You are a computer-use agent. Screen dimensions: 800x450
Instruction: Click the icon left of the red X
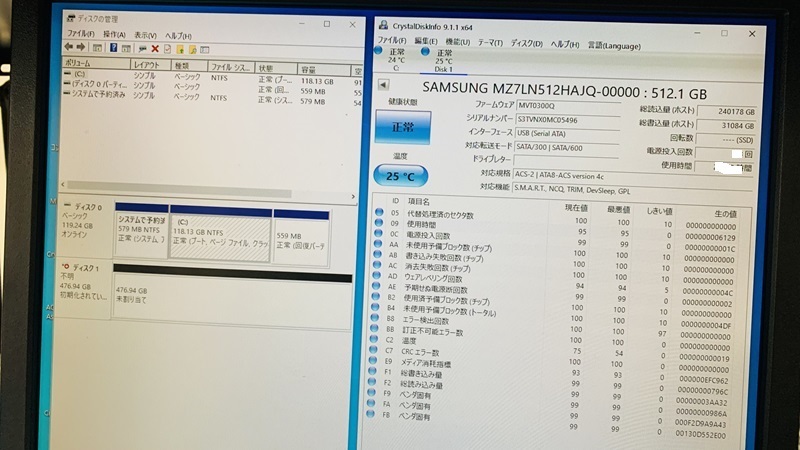[x=142, y=49]
